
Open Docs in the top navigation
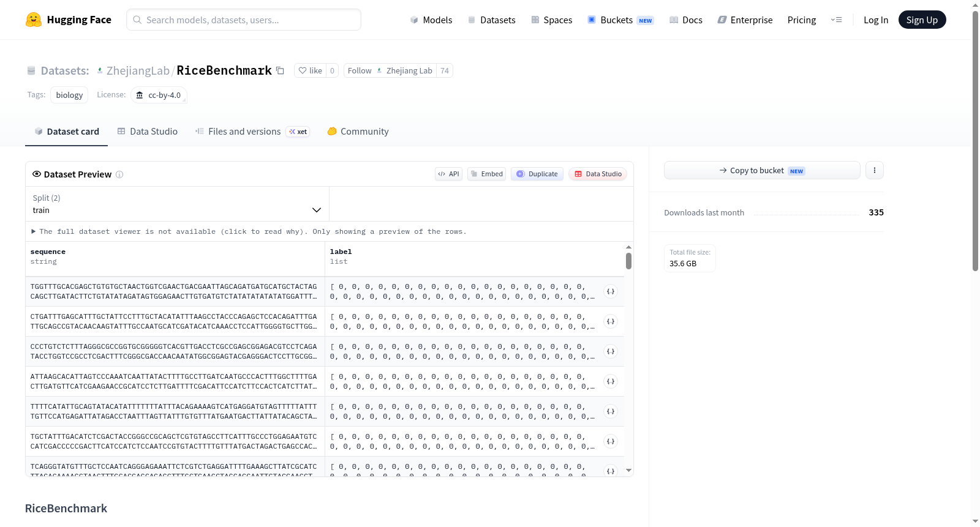(685, 20)
